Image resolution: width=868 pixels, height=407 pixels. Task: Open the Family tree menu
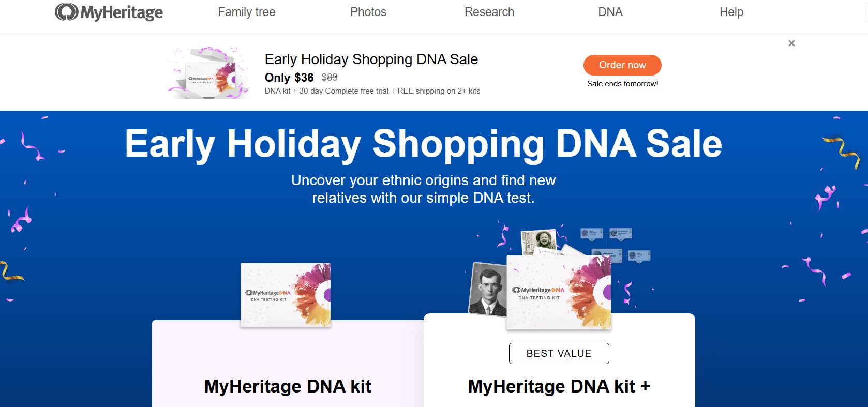(x=246, y=12)
